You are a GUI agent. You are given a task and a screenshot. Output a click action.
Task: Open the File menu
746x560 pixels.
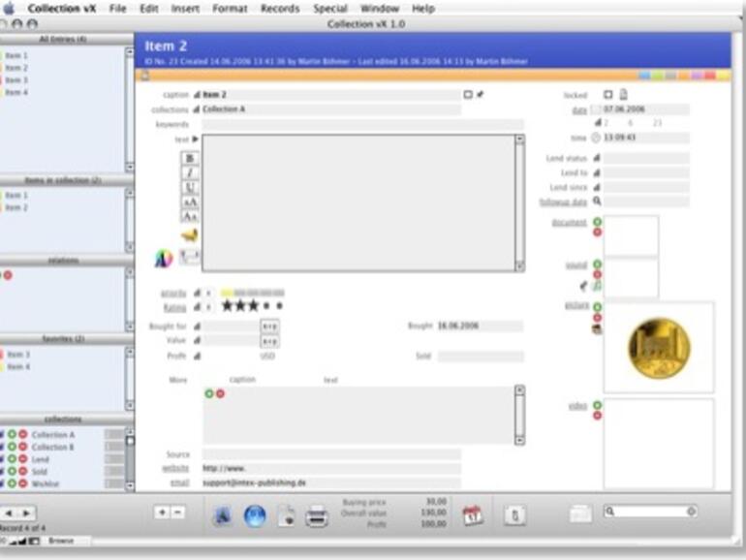117,9
